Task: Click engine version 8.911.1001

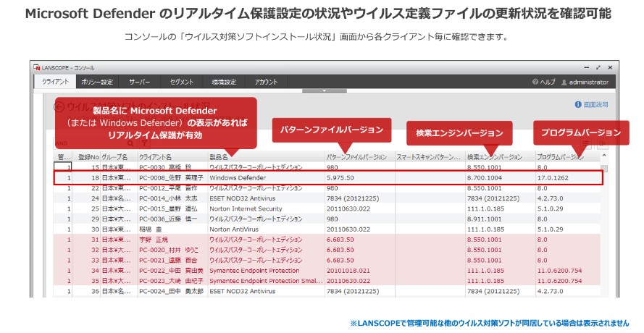Action: click(x=484, y=219)
